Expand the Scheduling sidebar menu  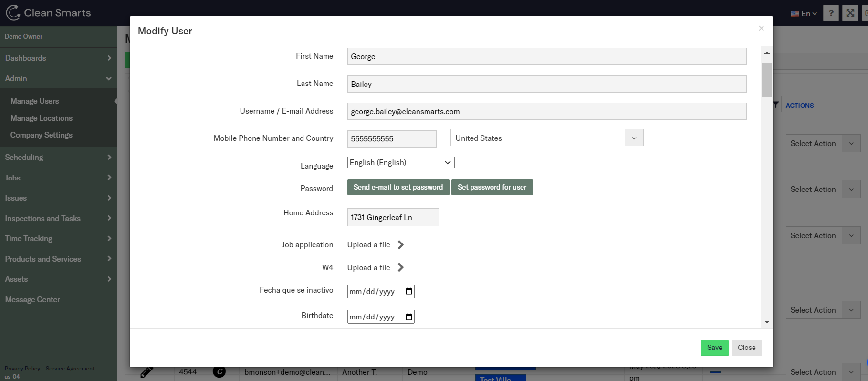tap(58, 157)
